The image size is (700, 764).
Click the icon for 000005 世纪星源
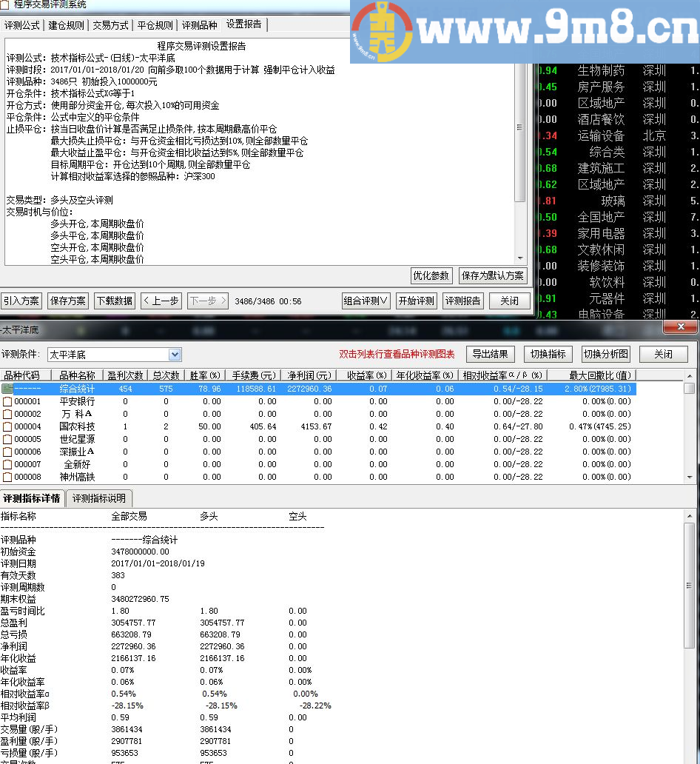pos(7,440)
